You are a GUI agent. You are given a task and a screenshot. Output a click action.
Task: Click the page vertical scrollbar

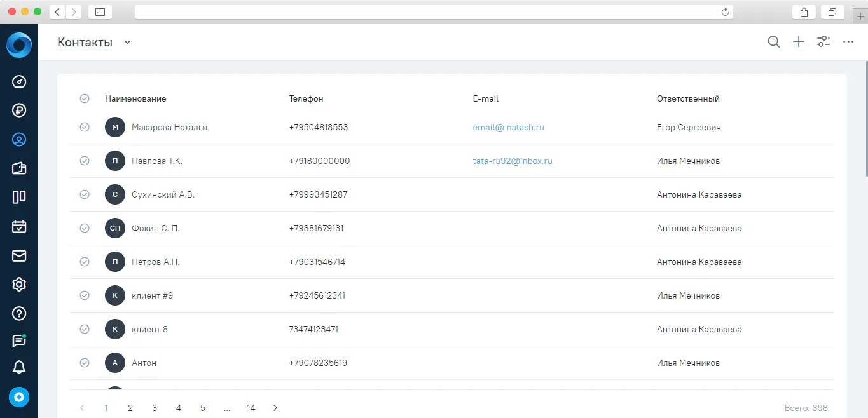[x=865, y=118]
